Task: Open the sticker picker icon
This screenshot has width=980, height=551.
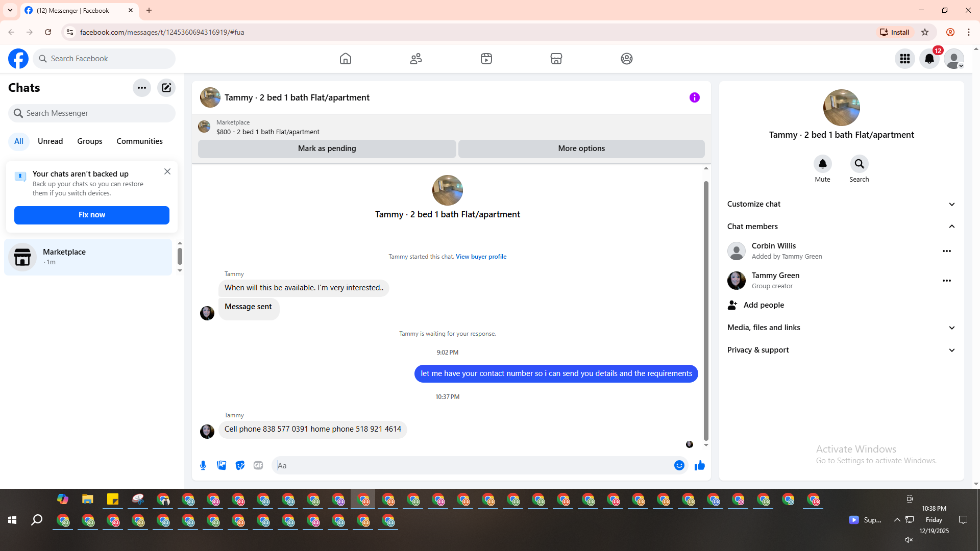Action: 240,465
